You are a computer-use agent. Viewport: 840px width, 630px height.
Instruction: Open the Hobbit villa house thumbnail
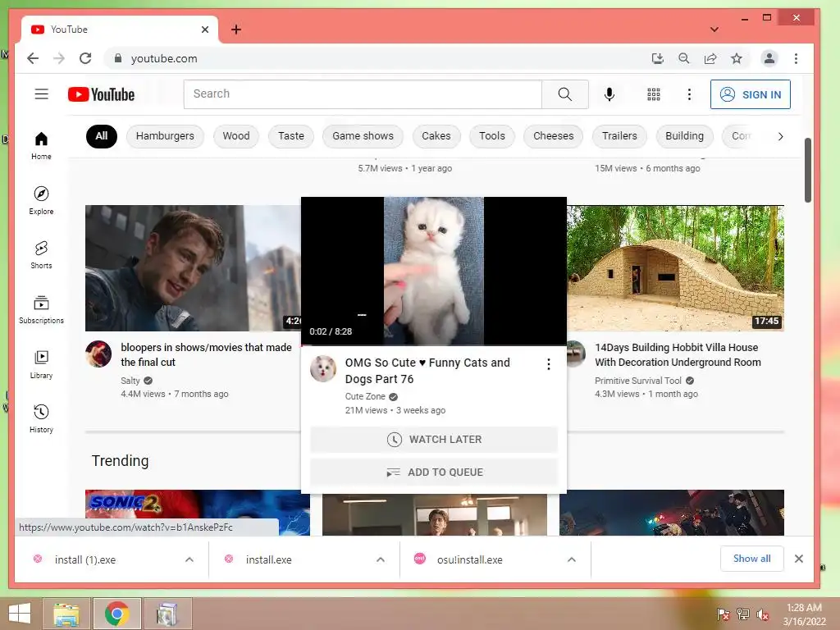[x=676, y=268]
